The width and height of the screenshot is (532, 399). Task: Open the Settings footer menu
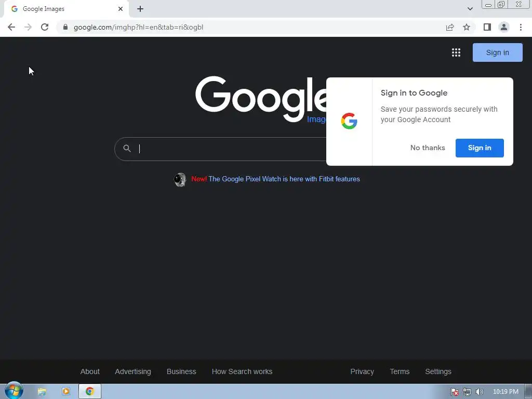[x=438, y=371]
